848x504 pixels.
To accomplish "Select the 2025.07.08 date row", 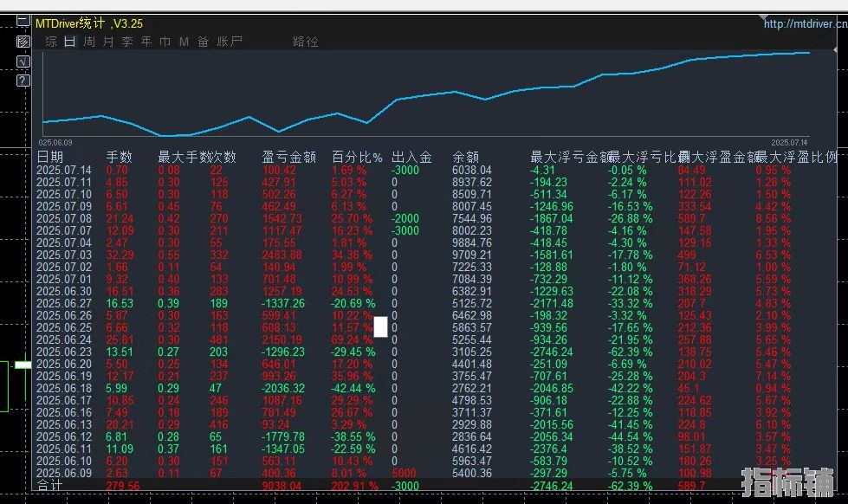I will pos(64,218).
